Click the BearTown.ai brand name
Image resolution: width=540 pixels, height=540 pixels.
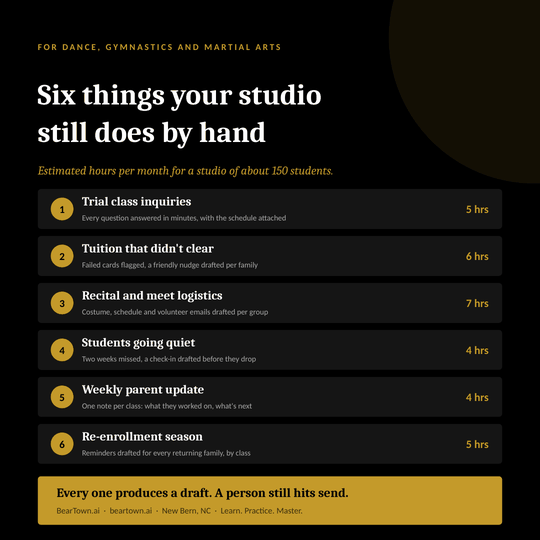click(78, 511)
